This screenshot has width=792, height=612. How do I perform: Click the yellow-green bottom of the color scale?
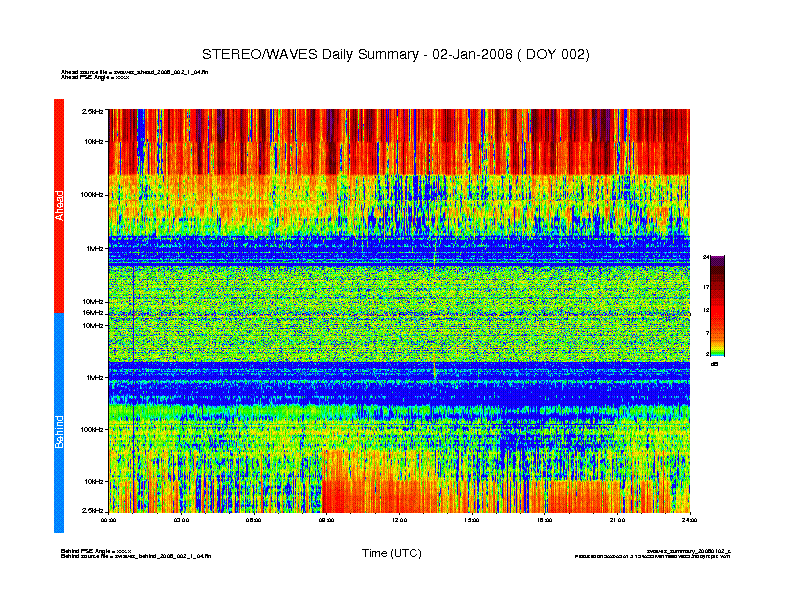pyautogui.click(x=717, y=352)
